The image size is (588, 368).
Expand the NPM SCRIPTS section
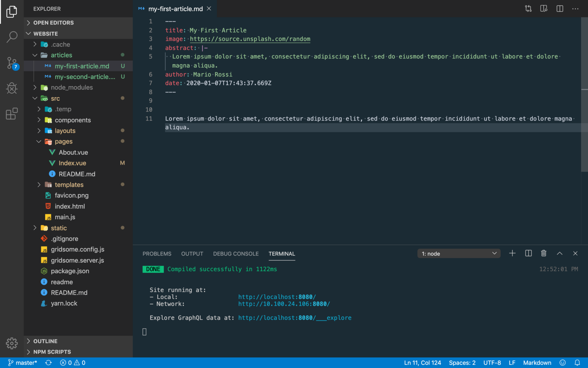pos(51,352)
